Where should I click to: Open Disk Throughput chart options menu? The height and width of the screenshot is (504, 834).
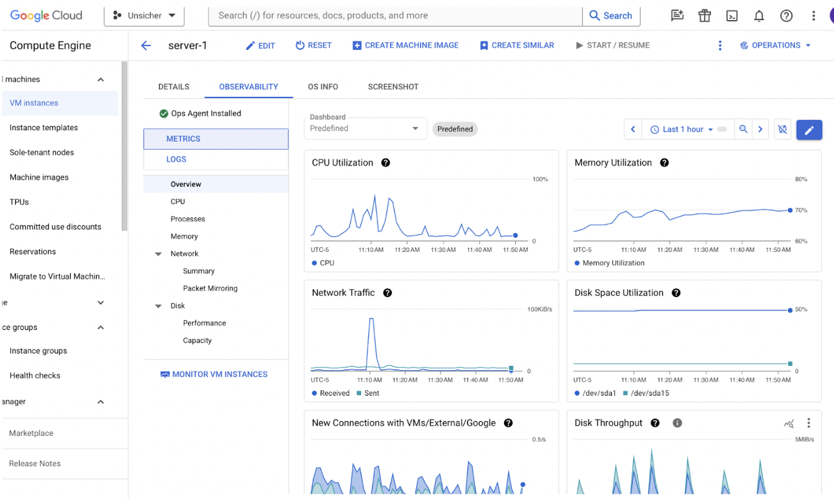click(x=808, y=423)
